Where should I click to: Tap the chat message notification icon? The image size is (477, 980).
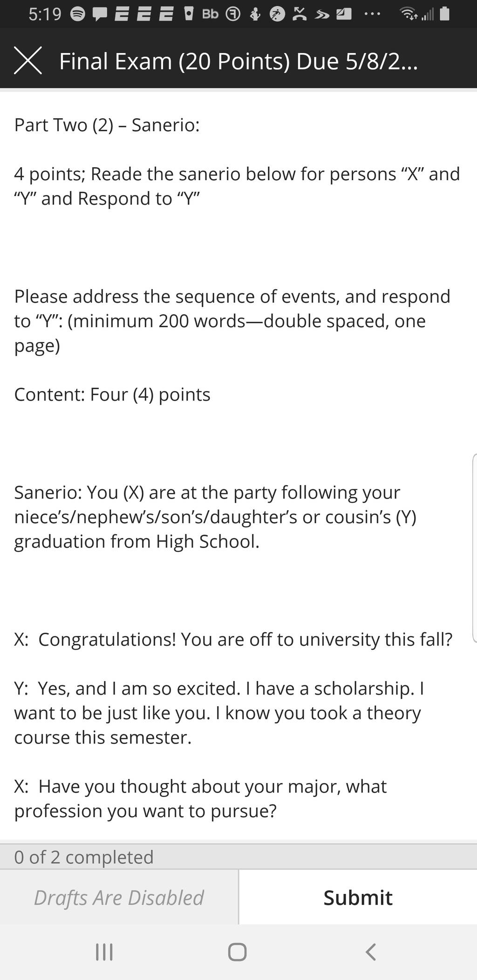[x=100, y=15]
